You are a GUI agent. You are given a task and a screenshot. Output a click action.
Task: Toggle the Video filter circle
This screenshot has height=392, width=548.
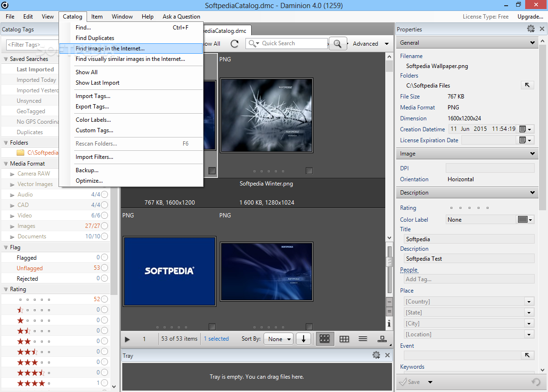click(105, 216)
